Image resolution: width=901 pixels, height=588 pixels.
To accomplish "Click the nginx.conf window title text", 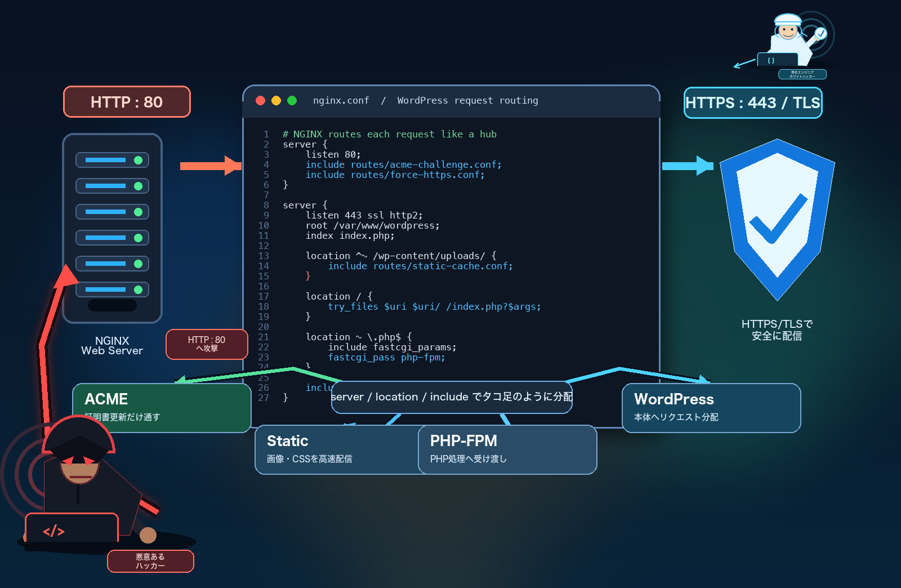I will [425, 100].
